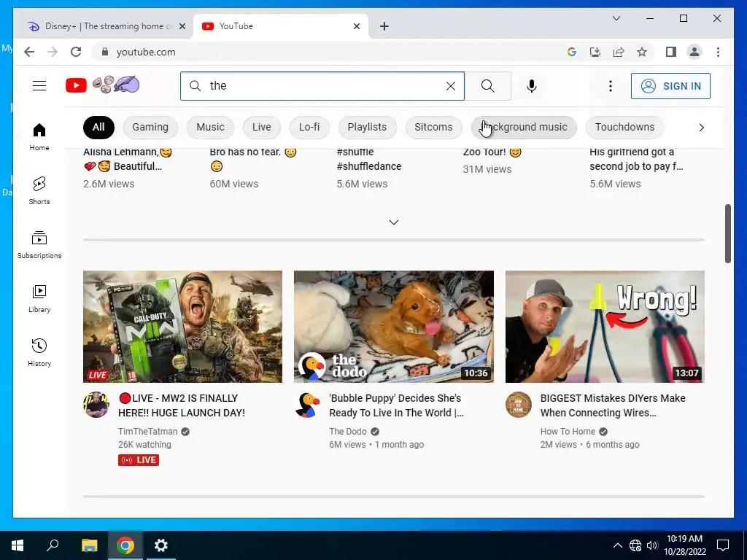Image resolution: width=747 pixels, height=560 pixels.
Task: Select the Touchdowns filter chip
Action: [624, 127]
